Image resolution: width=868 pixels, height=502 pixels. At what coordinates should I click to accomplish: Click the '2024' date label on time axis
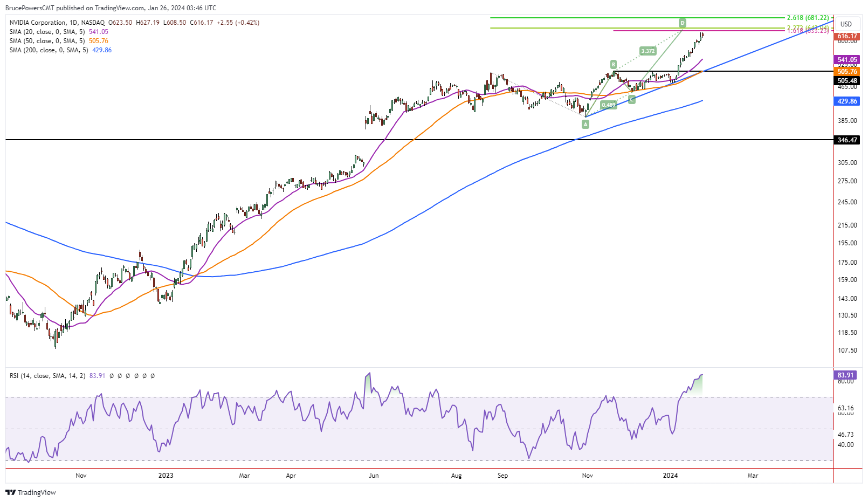tap(671, 476)
